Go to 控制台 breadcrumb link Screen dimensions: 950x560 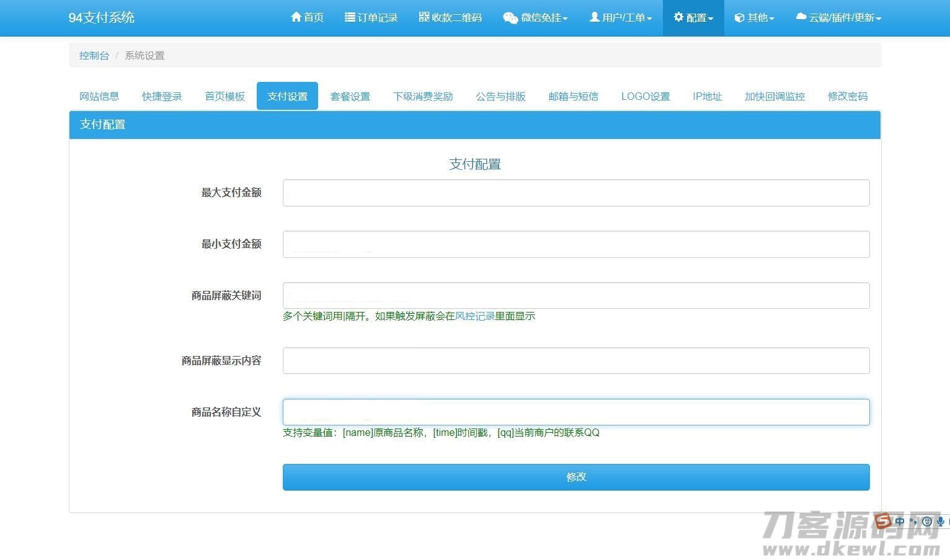tap(94, 55)
